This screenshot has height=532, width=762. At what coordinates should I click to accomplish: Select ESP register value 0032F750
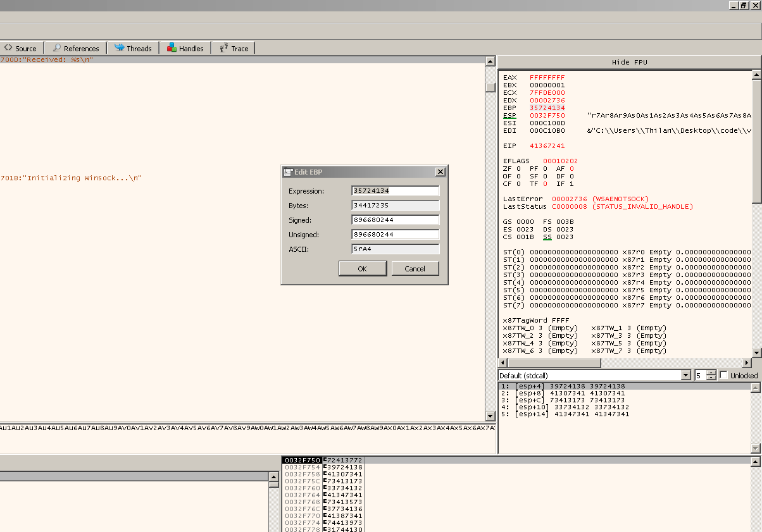click(547, 115)
